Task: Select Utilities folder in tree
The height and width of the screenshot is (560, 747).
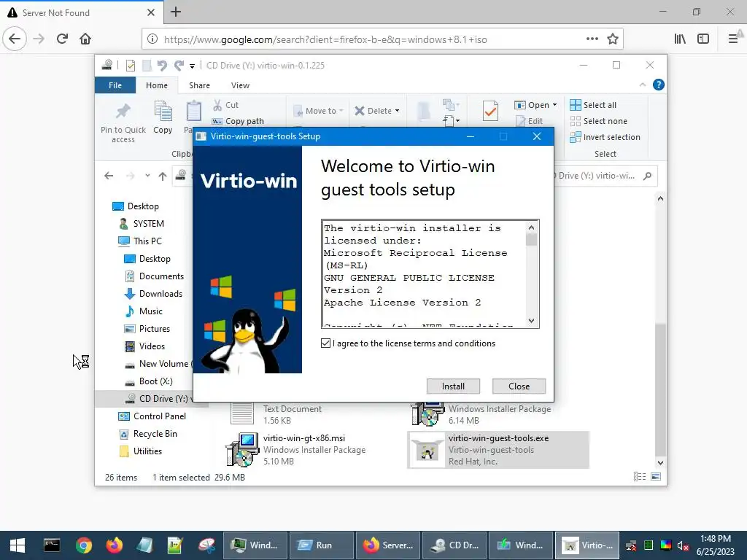Action: coord(141,451)
